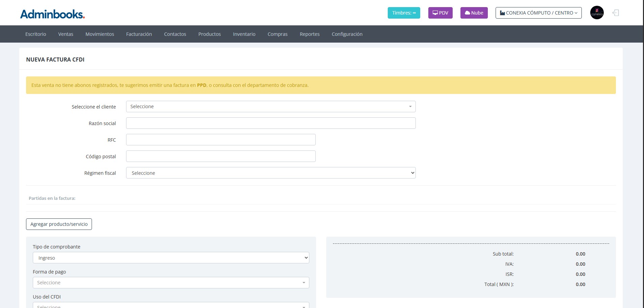
Task: Click the logout icon
Action: tap(616, 13)
